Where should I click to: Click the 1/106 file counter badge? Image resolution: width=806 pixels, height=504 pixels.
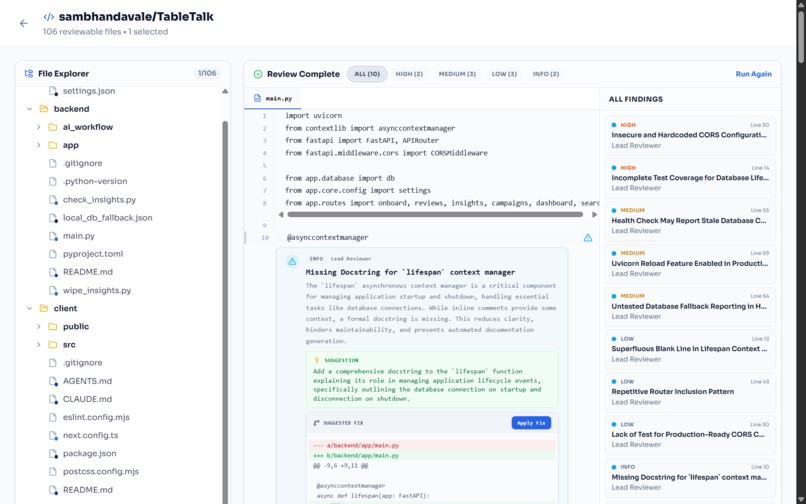click(x=207, y=74)
